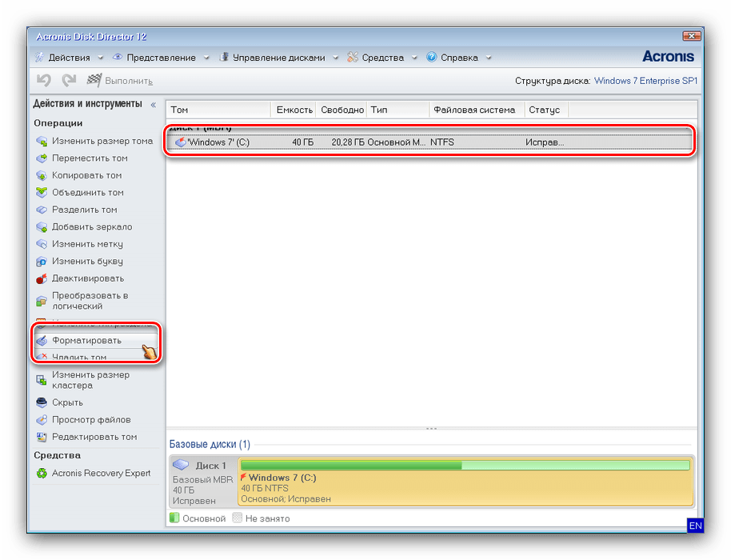Click the Разделить том icon
The image size is (731, 560).
(x=42, y=210)
